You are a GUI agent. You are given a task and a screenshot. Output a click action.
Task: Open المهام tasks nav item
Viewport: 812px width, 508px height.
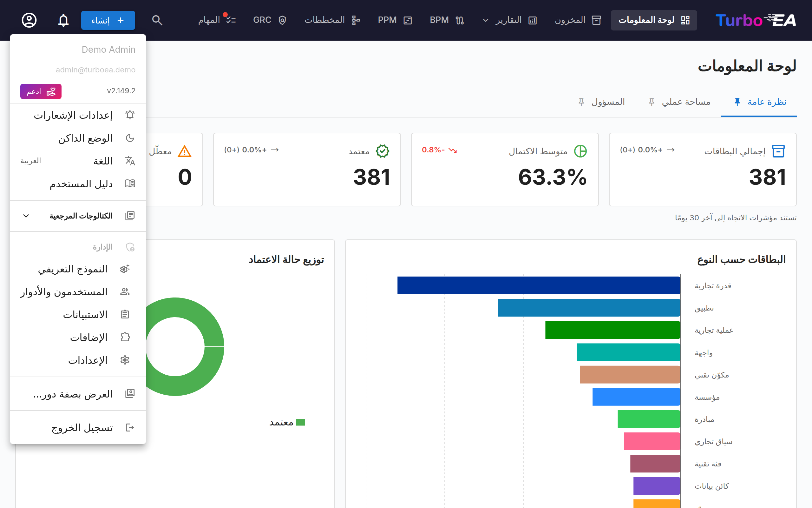(217, 20)
